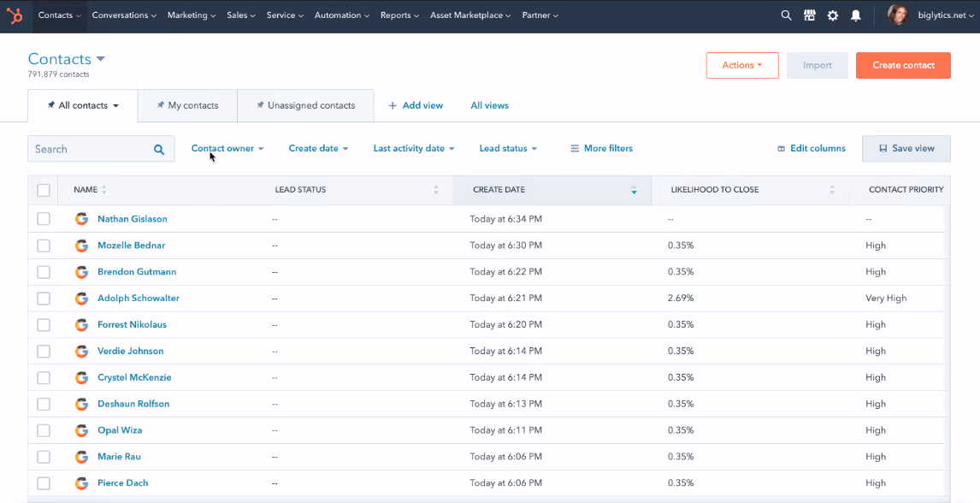
Task: Open the settings gear icon
Action: coord(833,15)
